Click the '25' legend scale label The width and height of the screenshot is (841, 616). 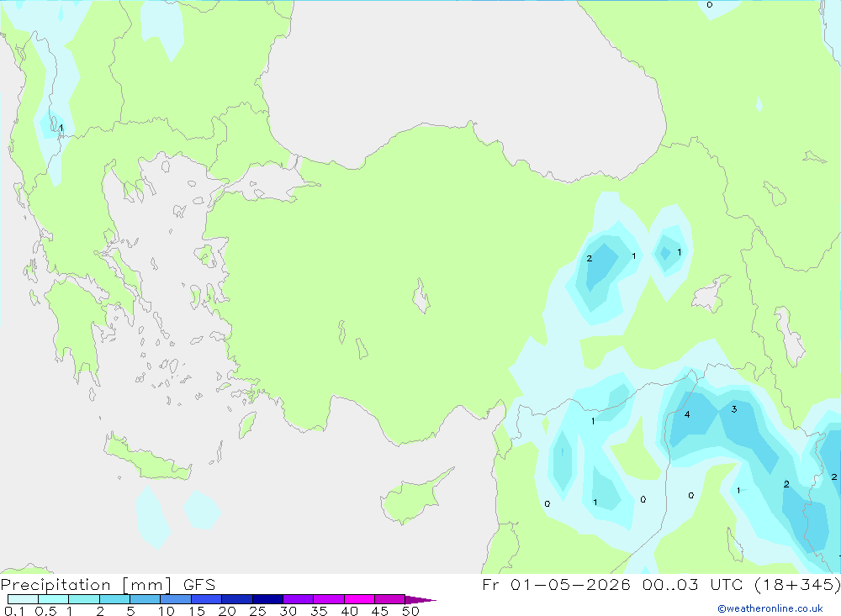click(257, 611)
